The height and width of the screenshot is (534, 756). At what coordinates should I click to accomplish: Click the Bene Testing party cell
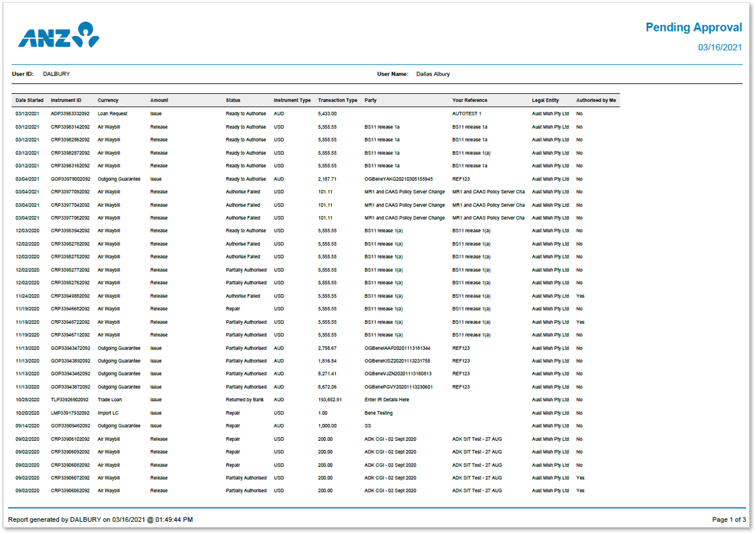(x=378, y=413)
